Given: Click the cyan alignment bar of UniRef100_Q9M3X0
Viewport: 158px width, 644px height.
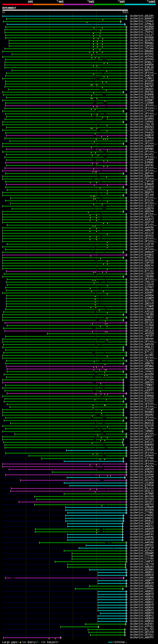Looking at the screenshot, I should [x=107, y=545].
